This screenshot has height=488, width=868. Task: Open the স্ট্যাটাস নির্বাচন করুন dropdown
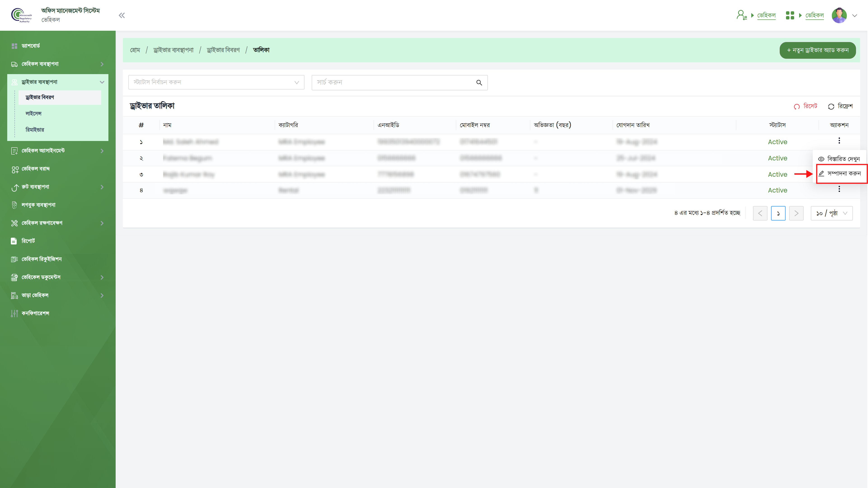pyautogui.click(x=216, y=82)
